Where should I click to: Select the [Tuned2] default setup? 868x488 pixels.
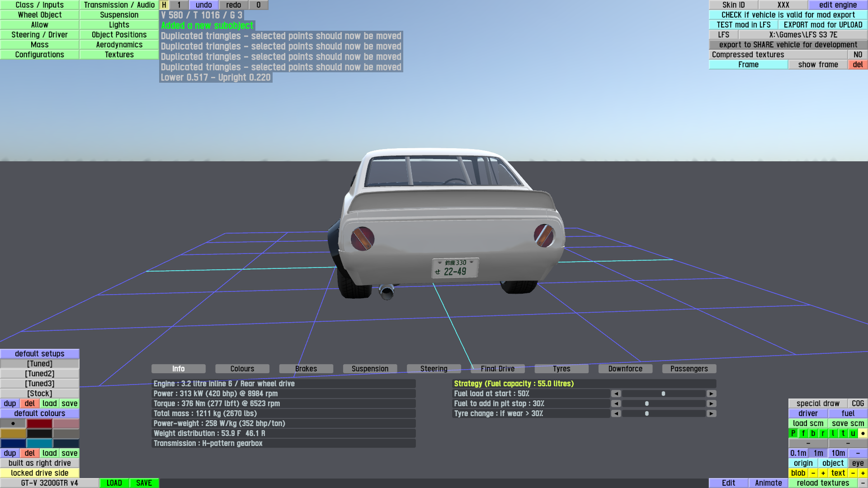pos(40,374)
